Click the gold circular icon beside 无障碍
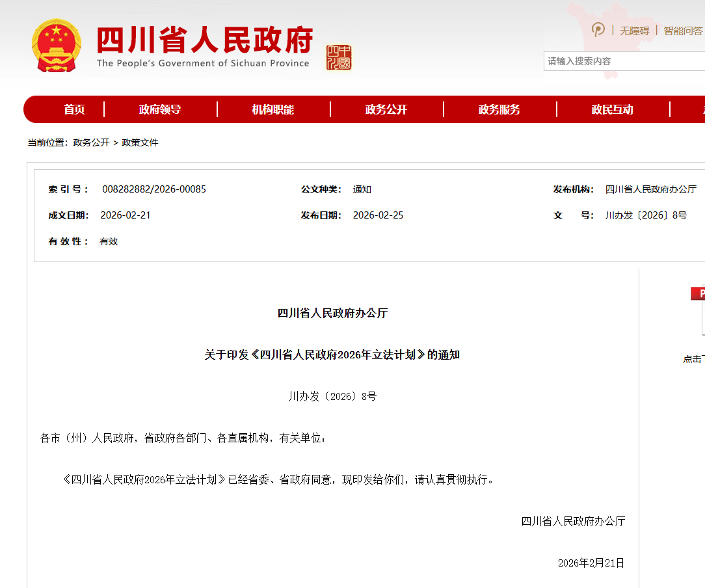705x588 pixels. (x=598, y=30)
